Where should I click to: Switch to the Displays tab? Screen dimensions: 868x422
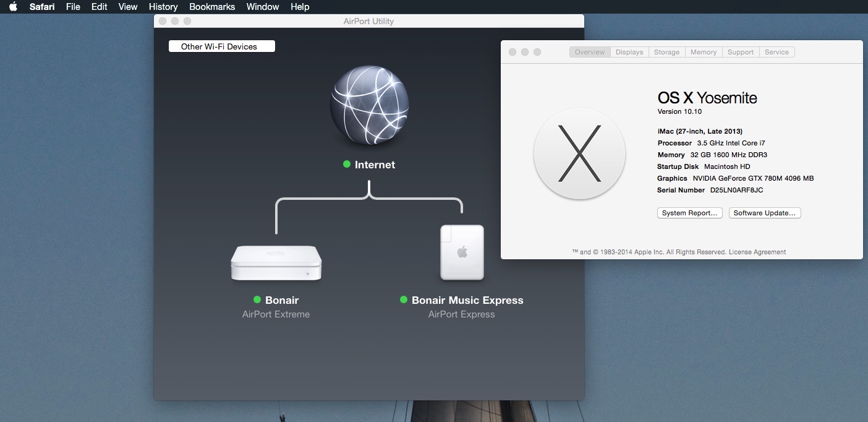(629, 52)
